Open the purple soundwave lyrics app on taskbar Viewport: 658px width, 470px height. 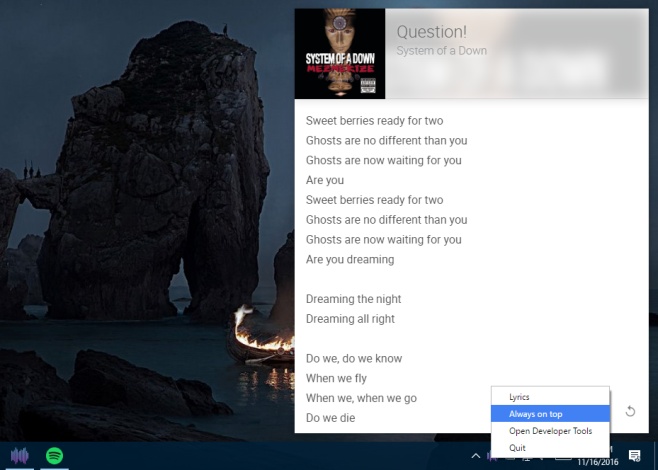point(19,456)
